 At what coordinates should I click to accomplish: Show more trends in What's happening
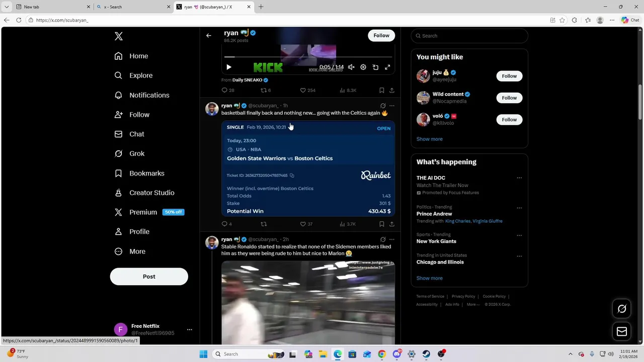pos(430,278)
